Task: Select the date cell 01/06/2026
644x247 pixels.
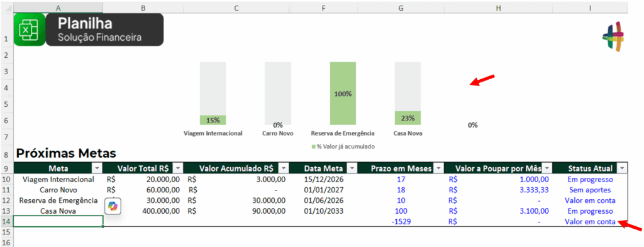Action: pos(324,200)
